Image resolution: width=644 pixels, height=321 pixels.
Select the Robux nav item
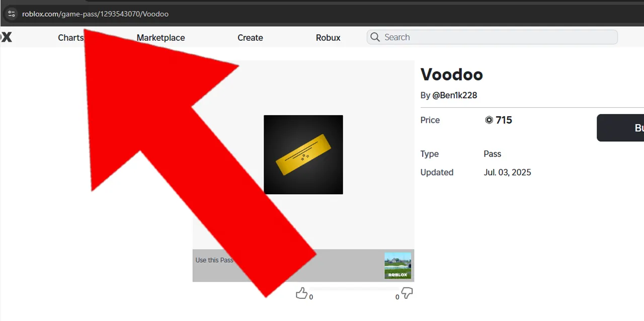328,38
